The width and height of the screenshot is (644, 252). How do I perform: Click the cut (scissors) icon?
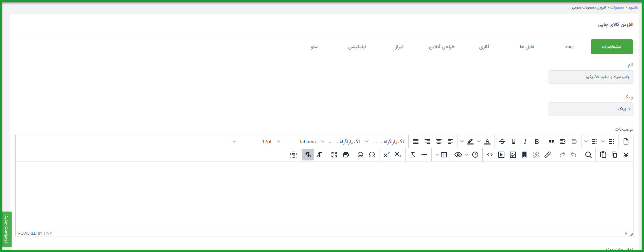pos(626,155)
